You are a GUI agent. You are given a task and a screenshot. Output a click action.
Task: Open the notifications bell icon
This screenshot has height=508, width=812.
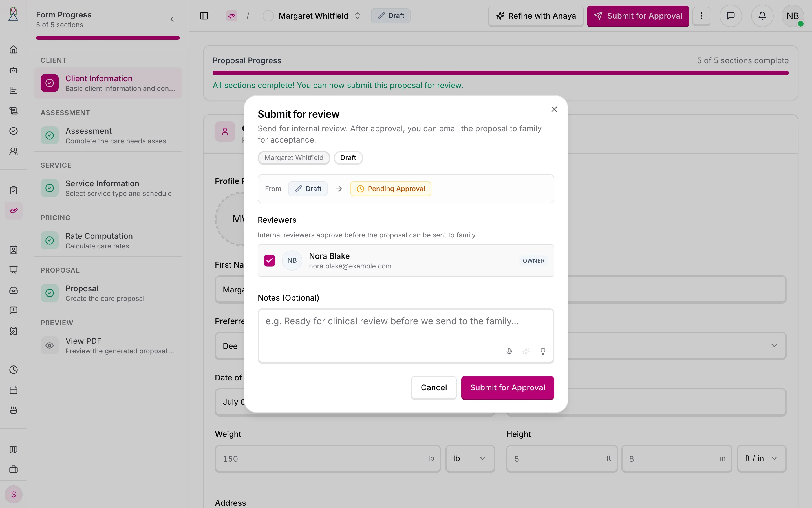coord(762,16)
